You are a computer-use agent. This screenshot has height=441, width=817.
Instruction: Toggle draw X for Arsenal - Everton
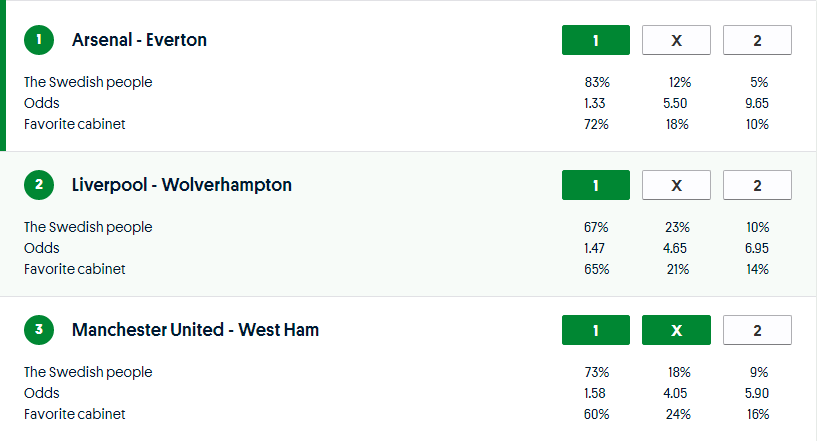[676, 41]
